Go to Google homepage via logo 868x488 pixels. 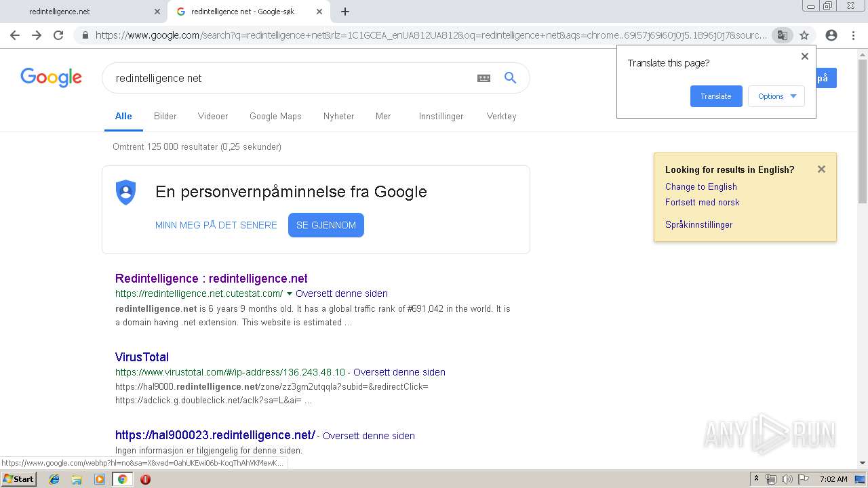pyautogui.click(x=51, y=78)
